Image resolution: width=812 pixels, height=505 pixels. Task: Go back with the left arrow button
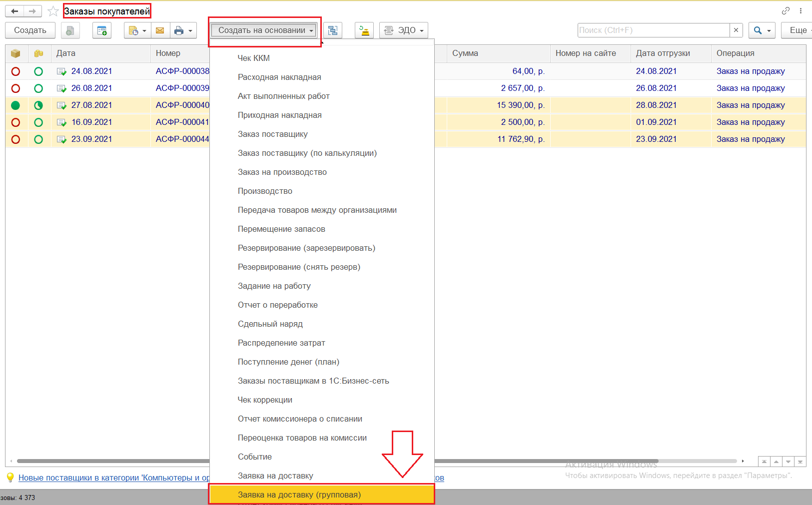click(x=14, y=11)
